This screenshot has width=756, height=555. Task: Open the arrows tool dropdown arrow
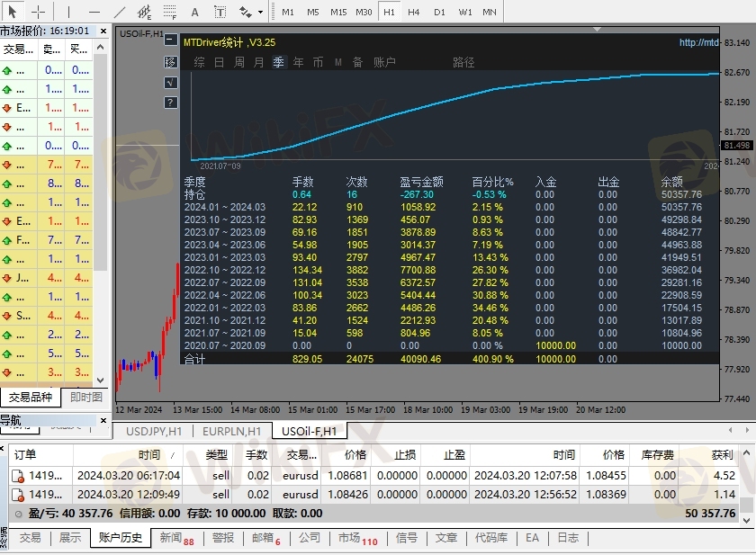coord(260,12)
